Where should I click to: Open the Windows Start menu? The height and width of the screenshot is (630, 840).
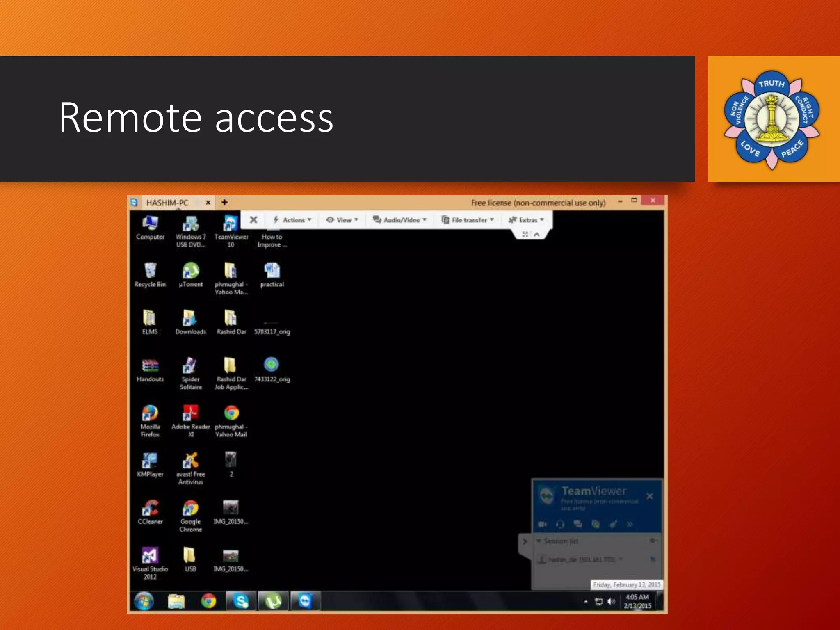point(144,602)
